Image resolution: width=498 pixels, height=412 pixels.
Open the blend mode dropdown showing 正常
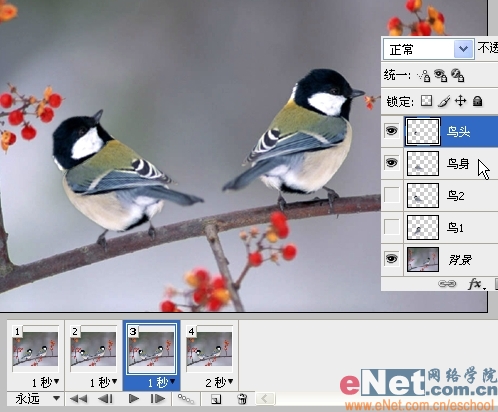coord(429,49)
